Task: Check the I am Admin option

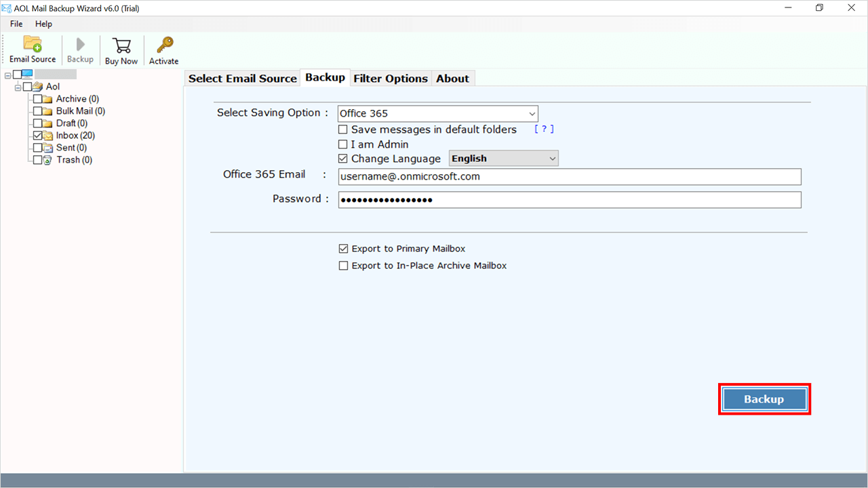Action: coord(343,144)
